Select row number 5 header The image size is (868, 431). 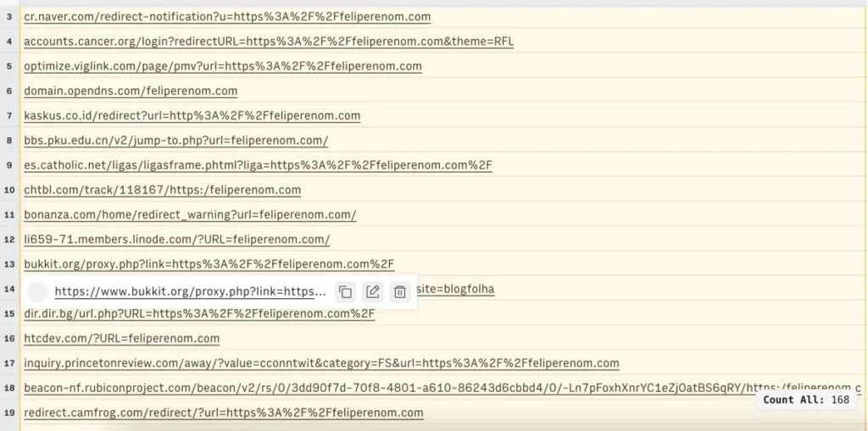point(9,66)
